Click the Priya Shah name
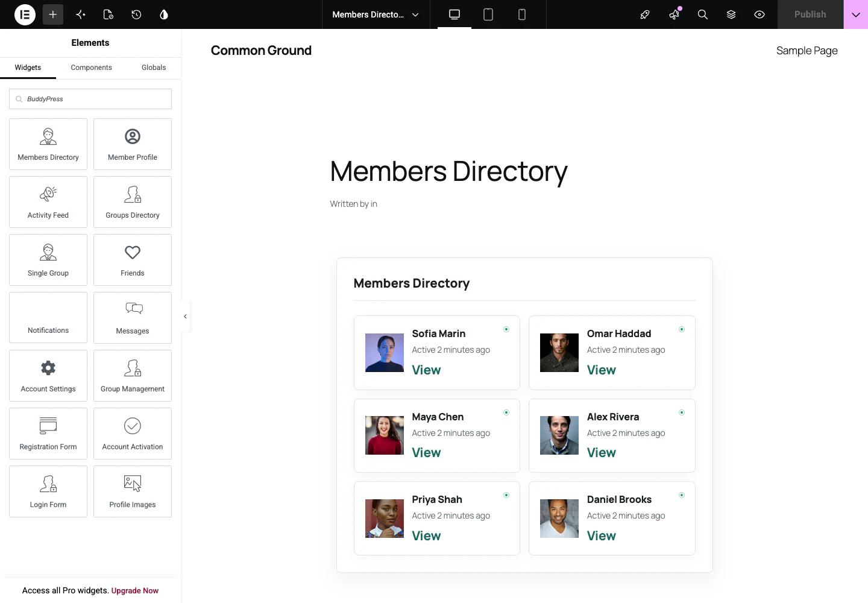 [437, 499]
